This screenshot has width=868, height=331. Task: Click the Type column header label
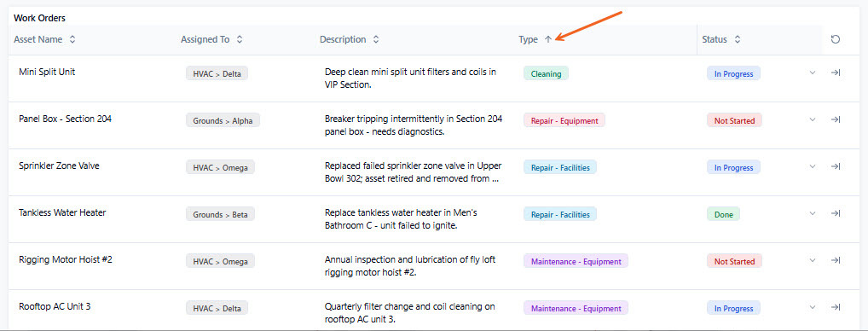point(528,40)
